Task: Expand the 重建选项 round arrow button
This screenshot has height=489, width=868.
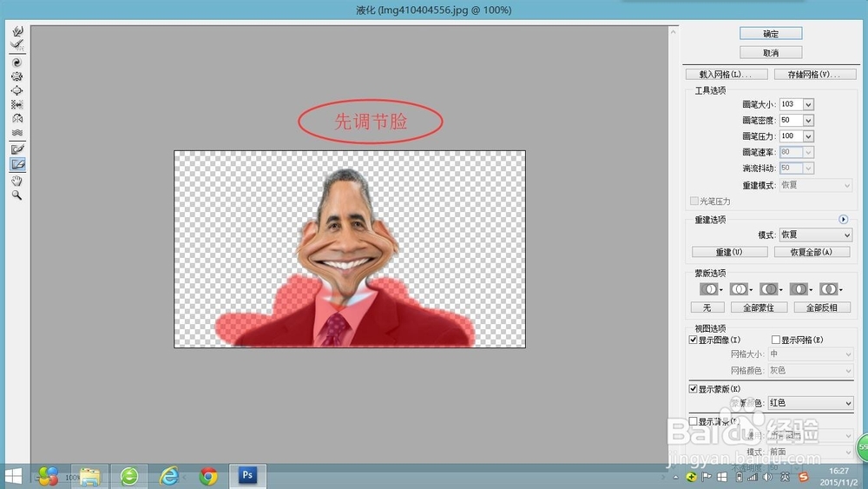Action: (843, 219)
